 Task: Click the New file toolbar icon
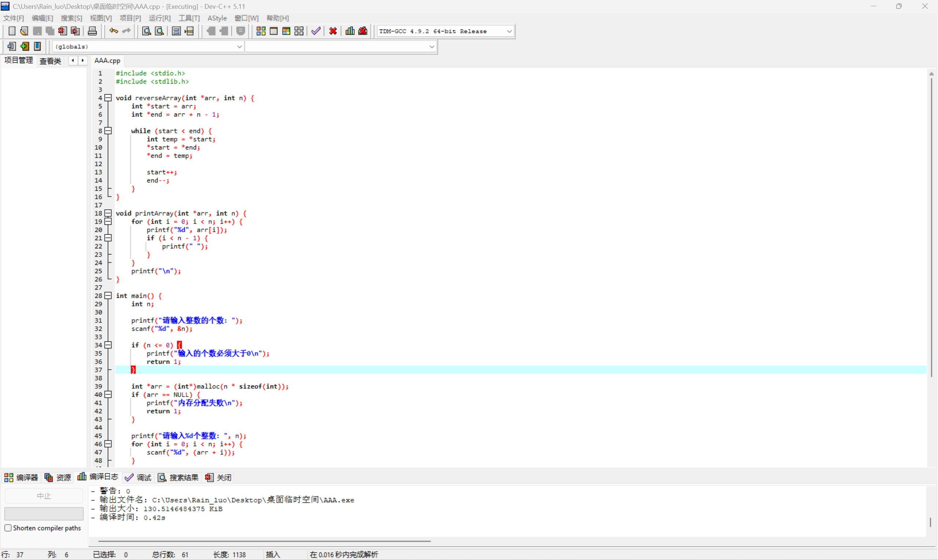pos(12,31)
